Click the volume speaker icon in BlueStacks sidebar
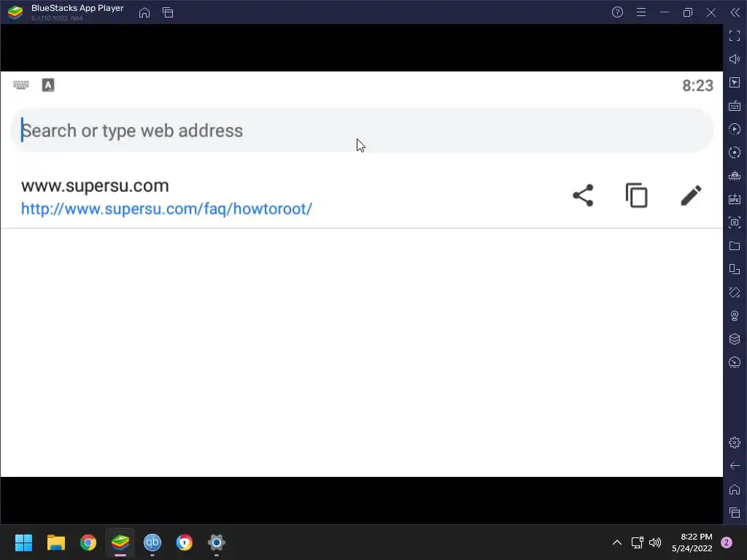The image size is (747, 560). [735, 59]
